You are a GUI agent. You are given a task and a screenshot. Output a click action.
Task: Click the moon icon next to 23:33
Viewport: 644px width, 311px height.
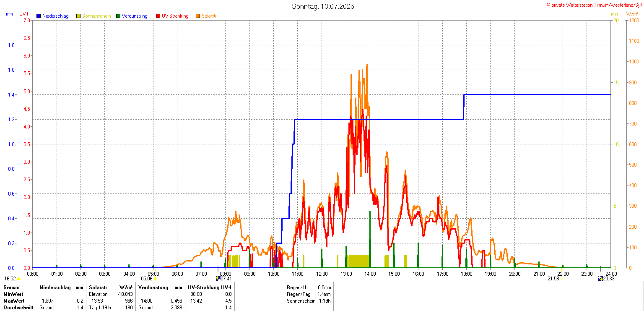(x=600, y=278)
